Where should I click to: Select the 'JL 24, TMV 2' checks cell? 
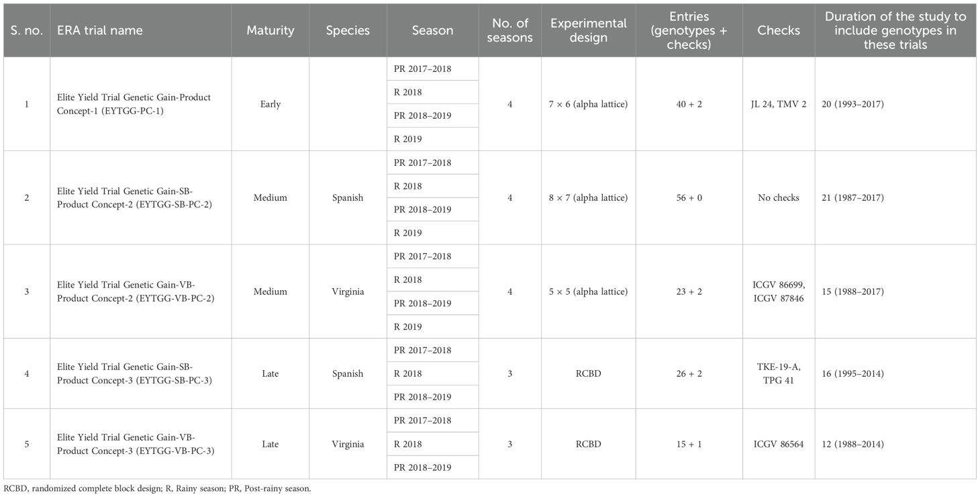click(x=778, y=104)
